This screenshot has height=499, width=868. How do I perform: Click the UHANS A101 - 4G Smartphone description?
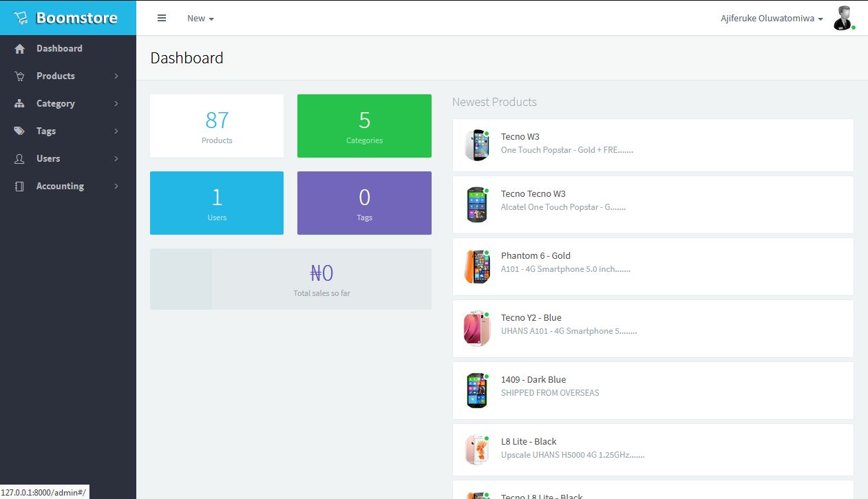569,331
